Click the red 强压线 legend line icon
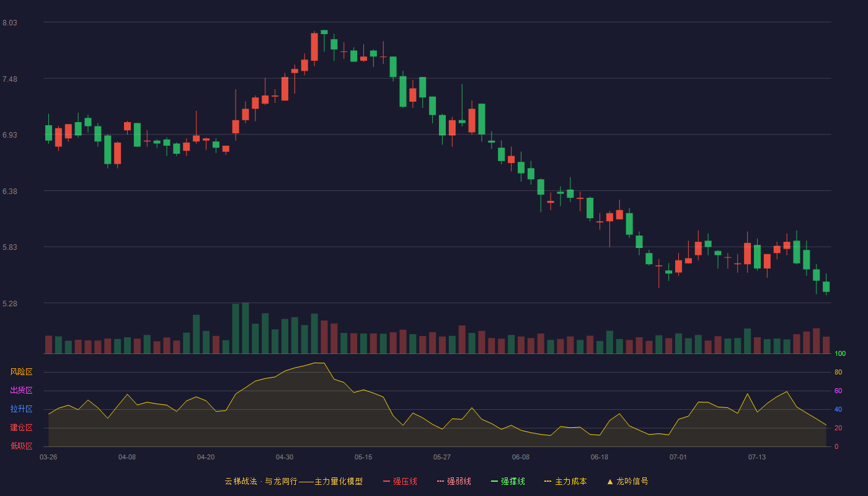 coord(386,481)
